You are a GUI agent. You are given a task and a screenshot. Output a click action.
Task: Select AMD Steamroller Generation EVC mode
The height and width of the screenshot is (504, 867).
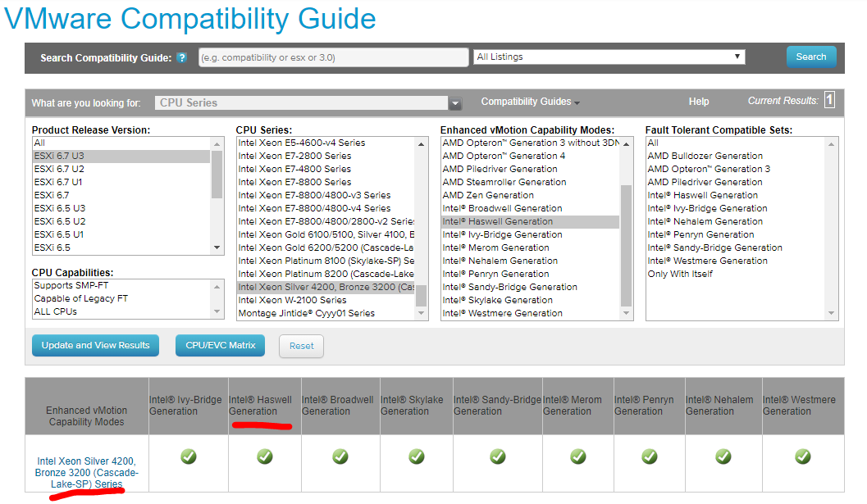coord(530,182)
